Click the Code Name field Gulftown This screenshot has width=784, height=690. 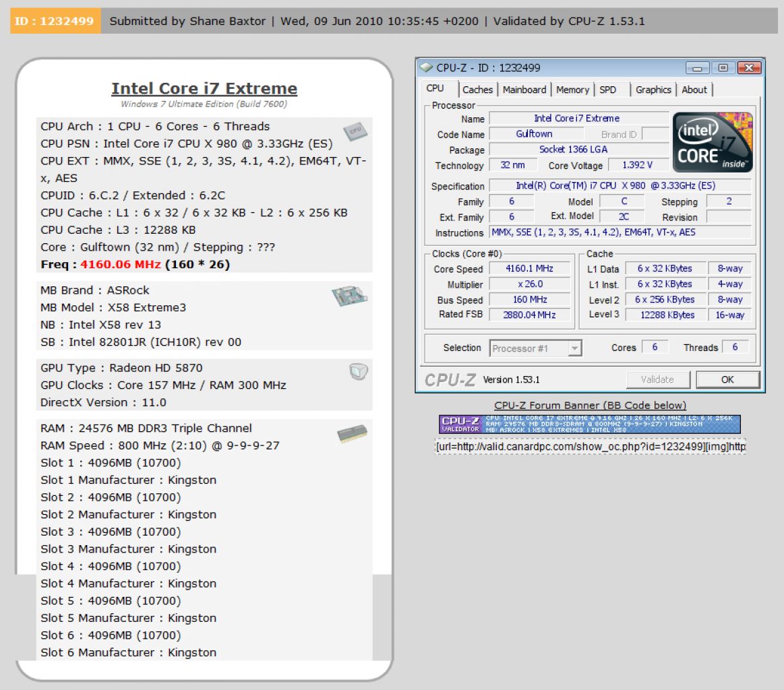(536, 134)
